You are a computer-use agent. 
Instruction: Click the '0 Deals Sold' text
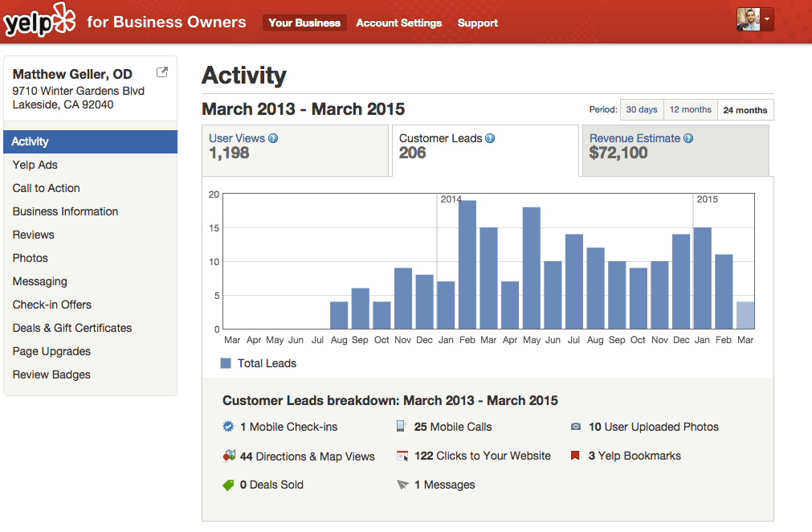[x=271, y=485]
